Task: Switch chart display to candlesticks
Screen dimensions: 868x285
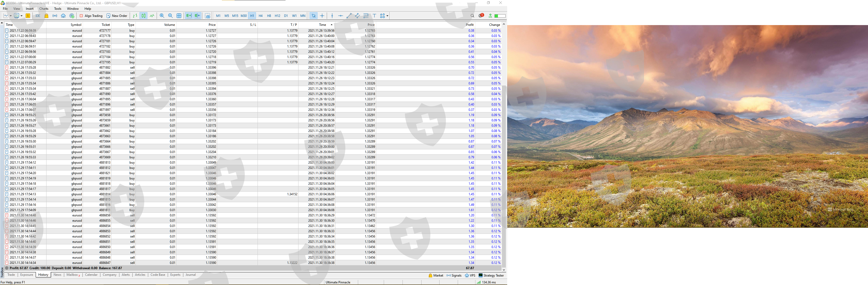Action: click(143, 16)
